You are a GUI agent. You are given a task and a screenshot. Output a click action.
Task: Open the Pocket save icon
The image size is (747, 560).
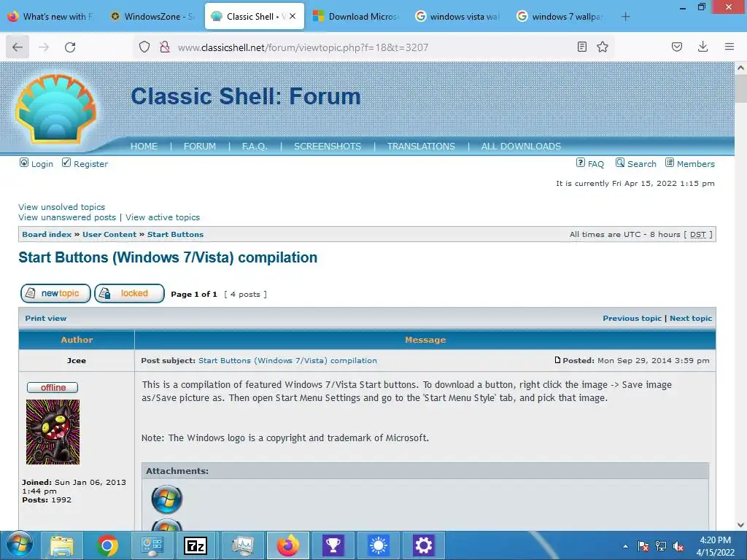[x=676, y=47]
